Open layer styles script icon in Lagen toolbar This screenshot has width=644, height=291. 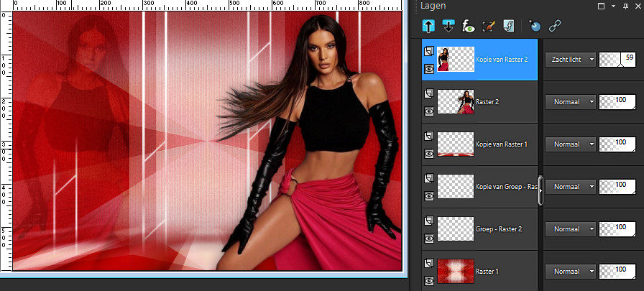coord(508,26)
